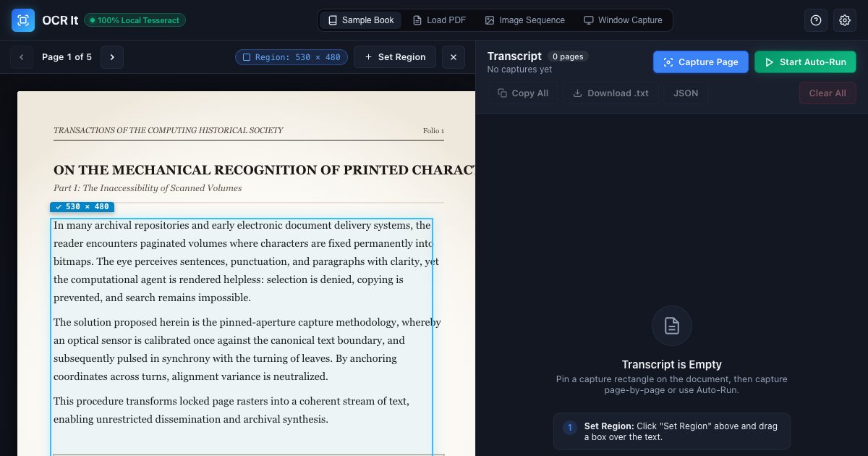Click the Page 1 of 5 indicator

(67, 57)
